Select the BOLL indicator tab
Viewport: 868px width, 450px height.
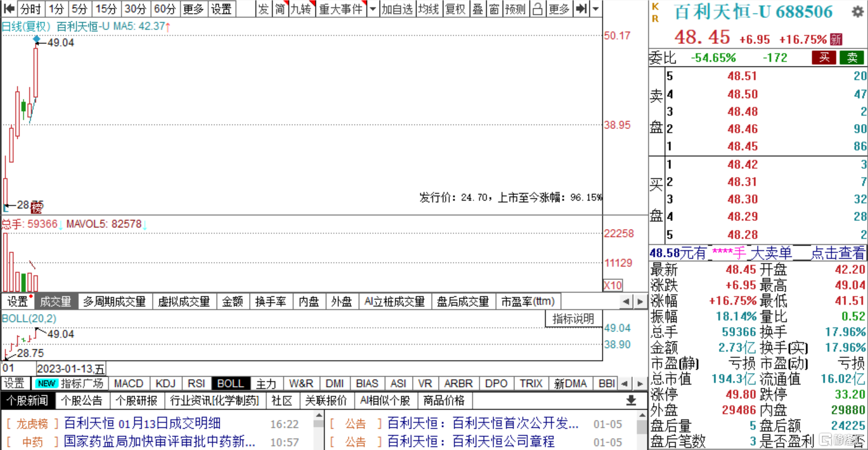231,383
